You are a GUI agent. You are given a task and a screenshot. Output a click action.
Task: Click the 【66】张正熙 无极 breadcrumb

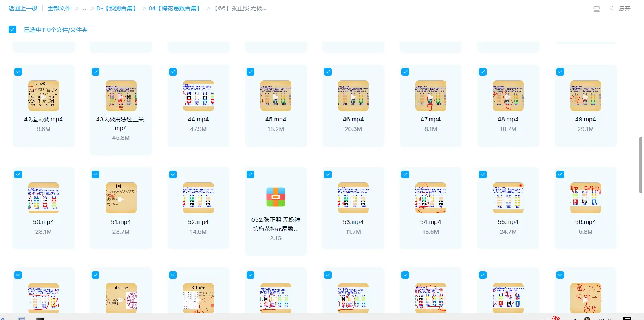(x=240, y=8)
